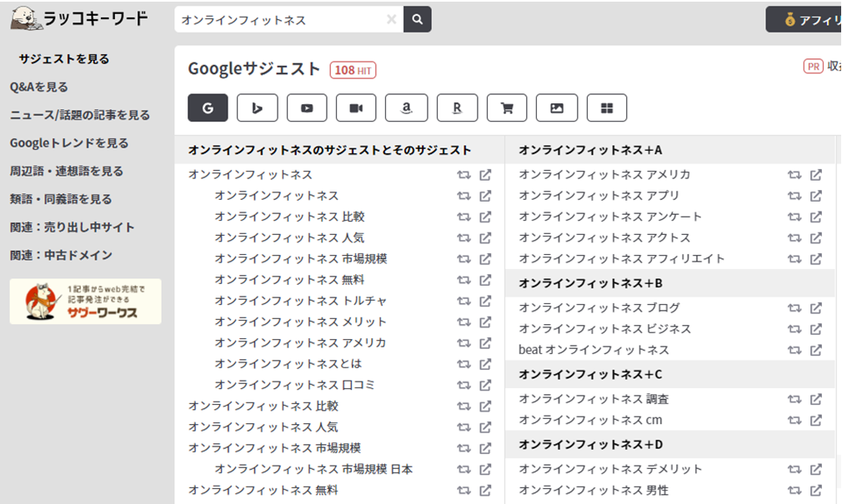The width and height of the screenshot is (842, 504).
Task: Open 関連：中古ドメイン
Action: tap(61, 255)
